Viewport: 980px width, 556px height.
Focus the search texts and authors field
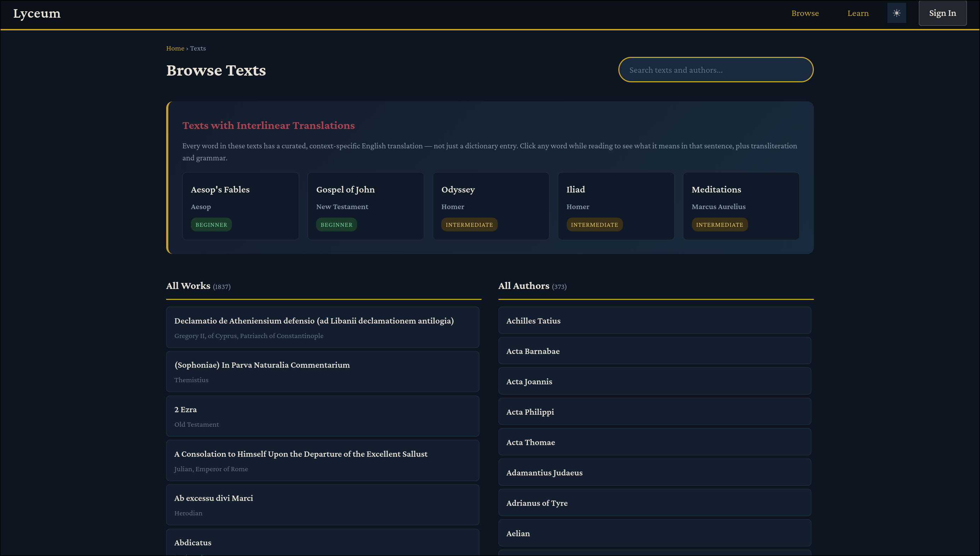(x=715, y=70)
